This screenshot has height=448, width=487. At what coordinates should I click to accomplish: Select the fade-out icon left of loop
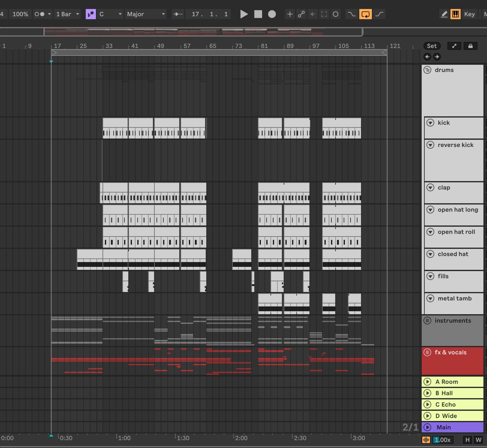(352, 14)
